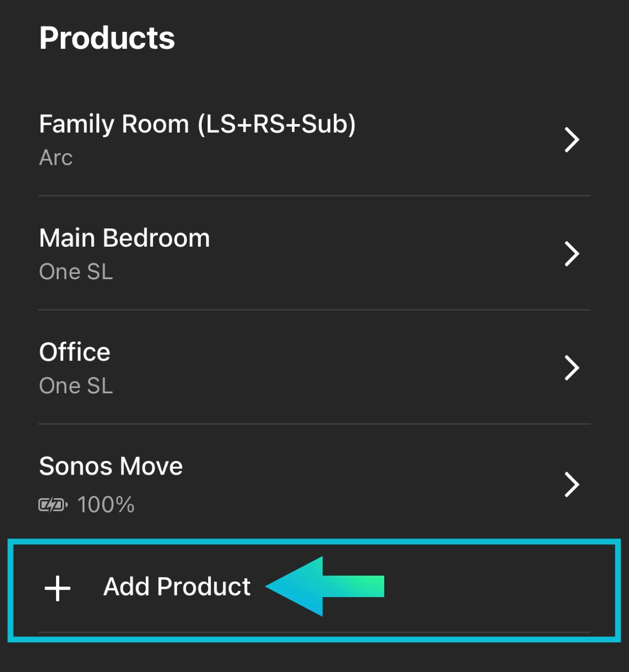Viewport: 629px width, 672px height.
Task: Choose the Office product name
Action: click(74, 352)
